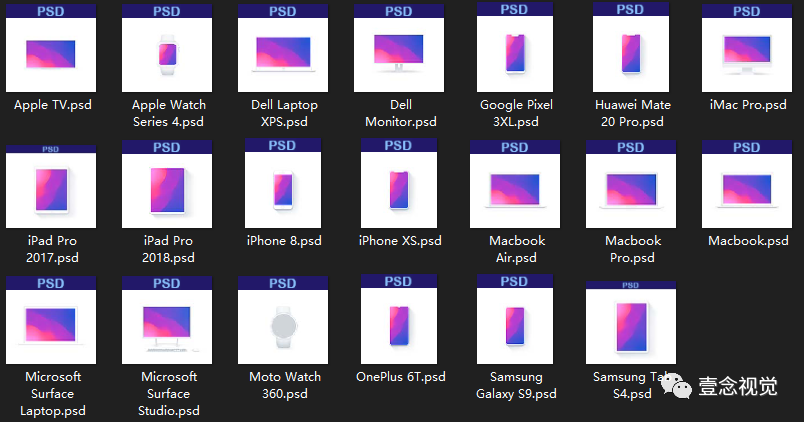
Task: Select the Moto Watch 360.psd icon
Action: click(283, 320)
